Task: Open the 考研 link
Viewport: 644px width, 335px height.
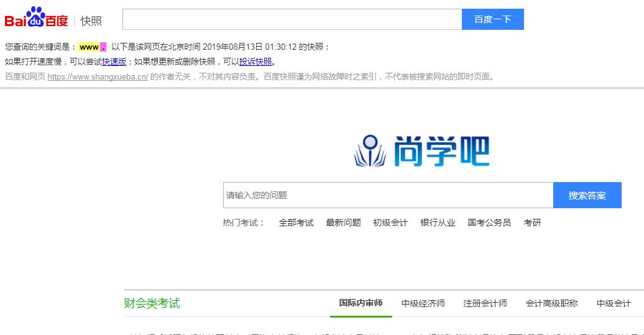Action: [532, 223]
